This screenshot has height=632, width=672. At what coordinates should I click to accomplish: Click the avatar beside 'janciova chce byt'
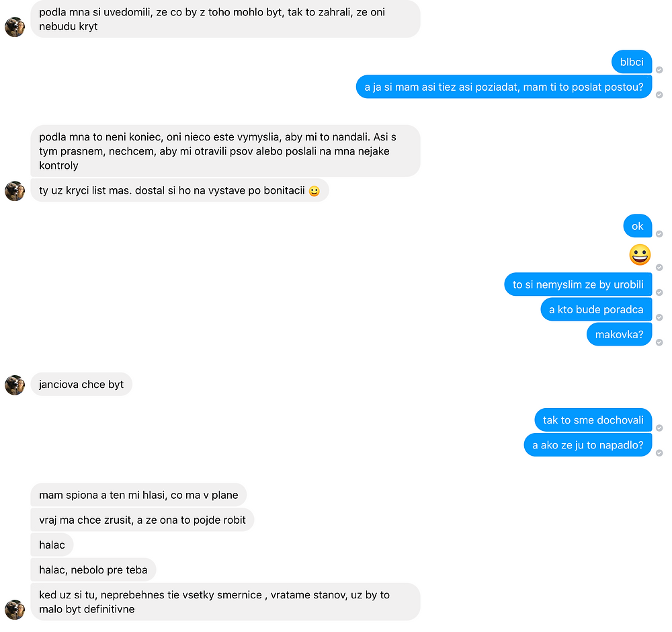15,385
